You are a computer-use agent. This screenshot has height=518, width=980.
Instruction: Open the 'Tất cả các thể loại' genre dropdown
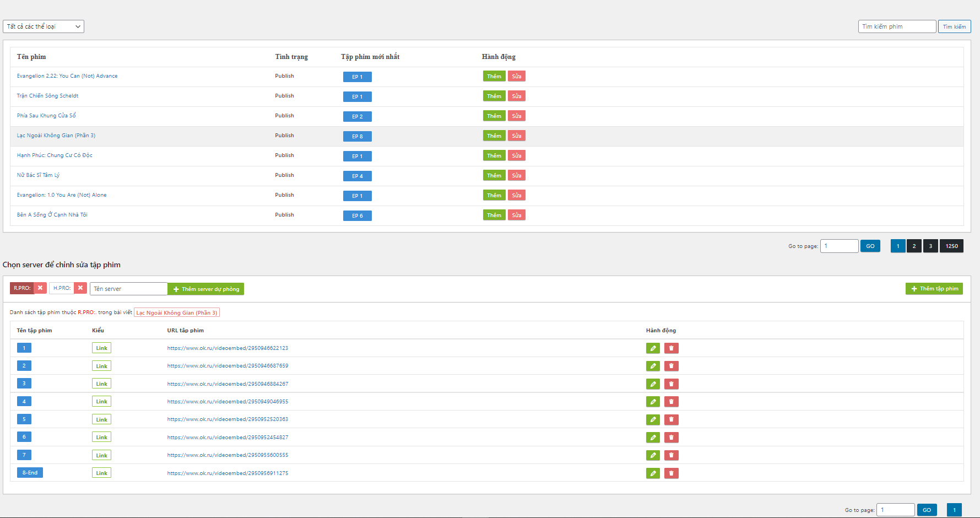coord(44,26)
